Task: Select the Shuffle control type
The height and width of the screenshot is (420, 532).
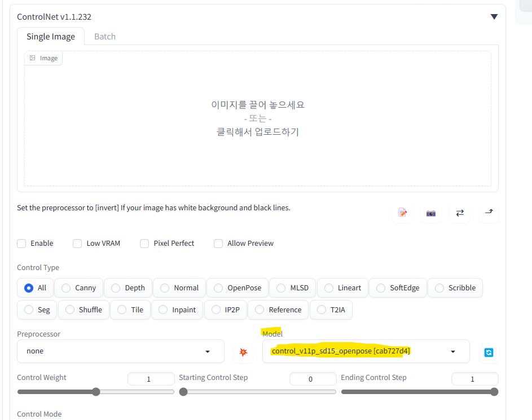Action: click(83, 310)
